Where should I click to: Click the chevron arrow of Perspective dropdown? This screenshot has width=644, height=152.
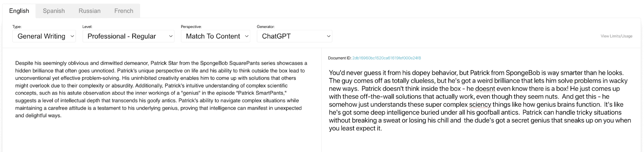[x=247, y=36]
